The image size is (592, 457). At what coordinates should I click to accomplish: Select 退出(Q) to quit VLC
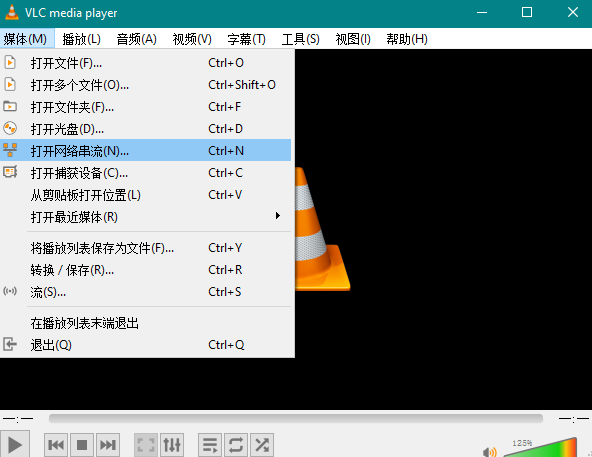(146, 344)
